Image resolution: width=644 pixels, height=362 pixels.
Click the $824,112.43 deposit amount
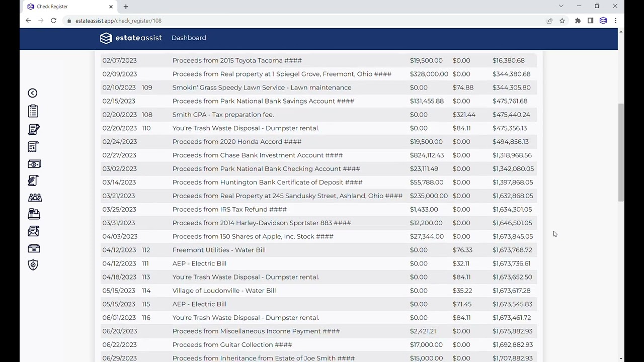[427, 155]
